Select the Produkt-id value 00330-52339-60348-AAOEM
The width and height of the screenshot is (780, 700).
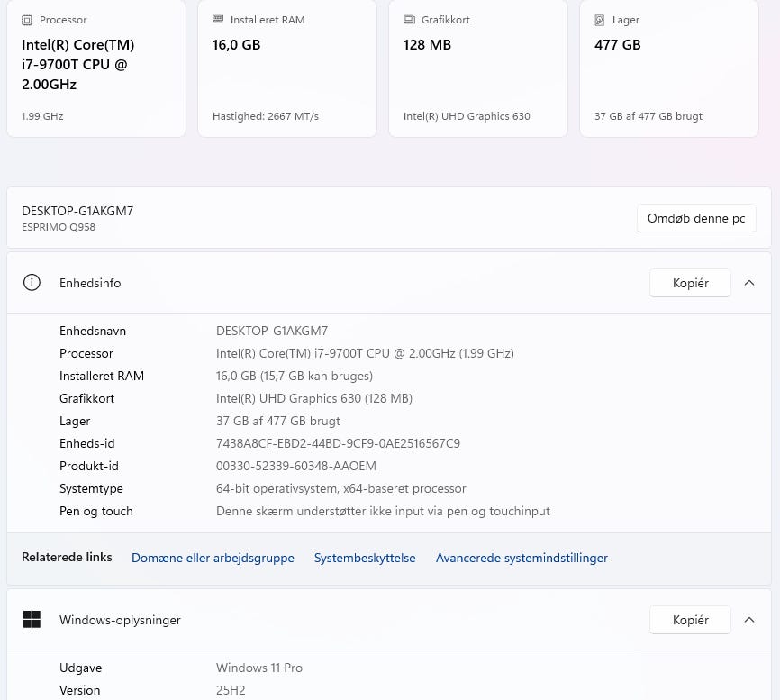[x=296, y=466]
